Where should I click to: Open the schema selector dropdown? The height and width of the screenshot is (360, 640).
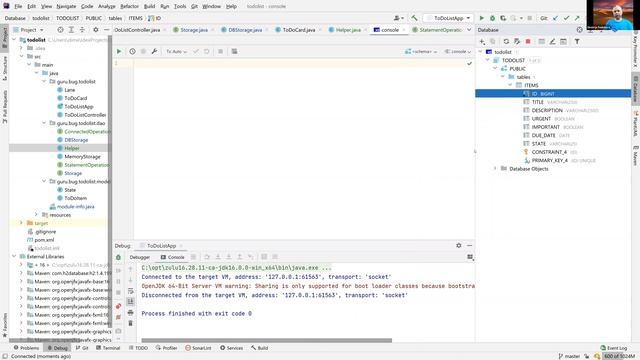(x=421, y=51)
